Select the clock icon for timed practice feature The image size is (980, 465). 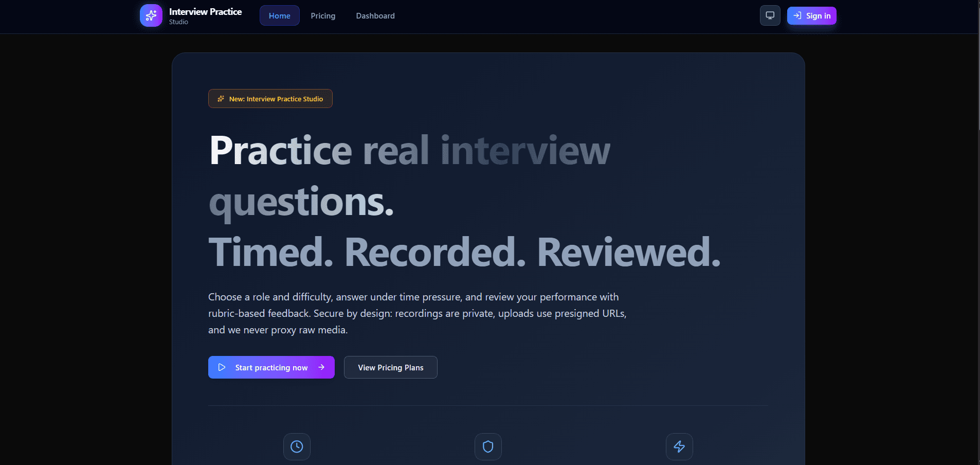pos(297,446)
